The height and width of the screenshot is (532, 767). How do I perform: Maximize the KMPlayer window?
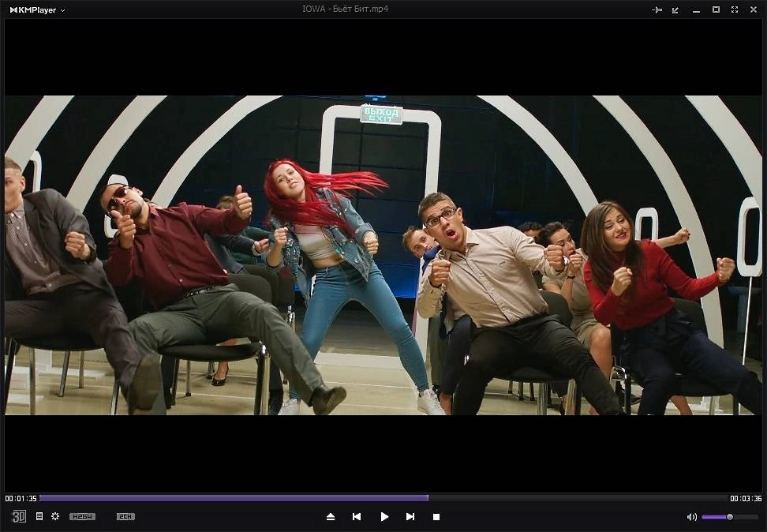[716, 9]
